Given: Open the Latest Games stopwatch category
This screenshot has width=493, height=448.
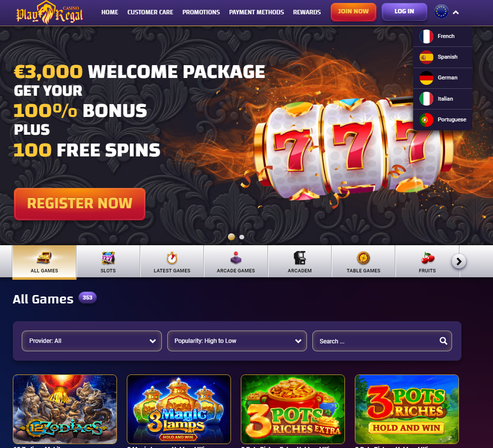Looking at the screenshot, I should [172, 261].
